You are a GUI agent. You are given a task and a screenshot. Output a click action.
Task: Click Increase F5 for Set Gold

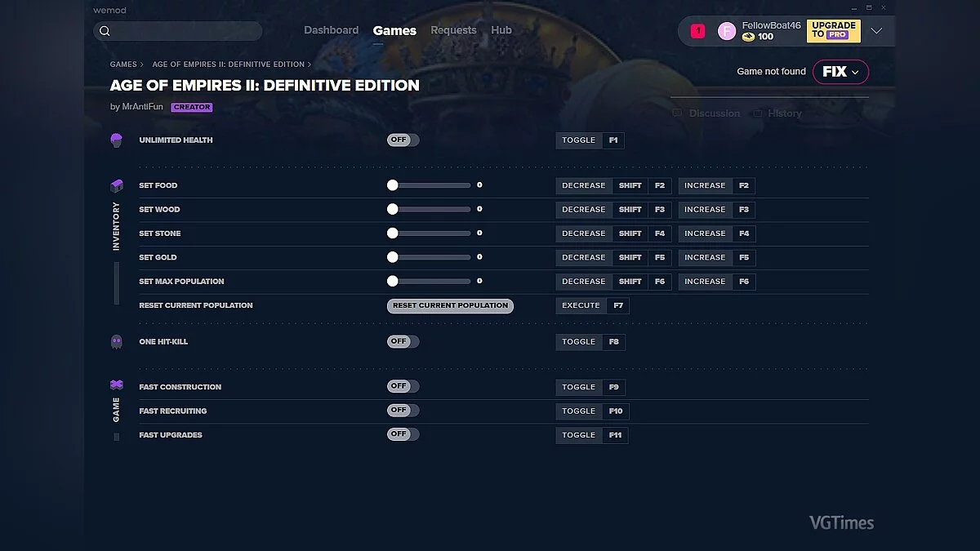coord(716,257)
